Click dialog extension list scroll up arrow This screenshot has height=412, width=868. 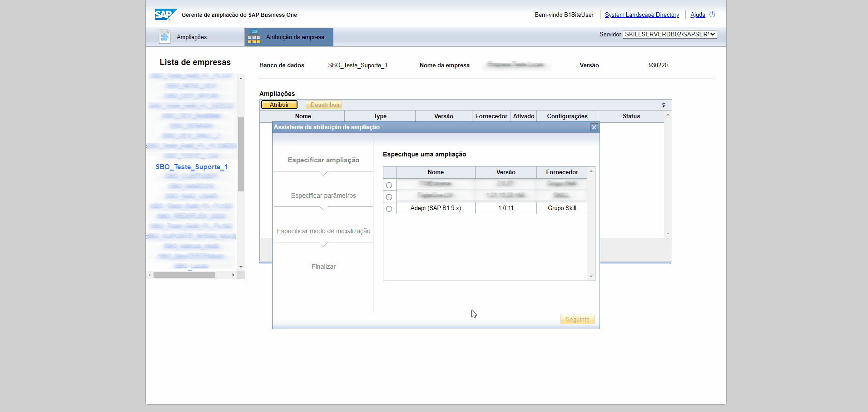[x=591, y=171]
